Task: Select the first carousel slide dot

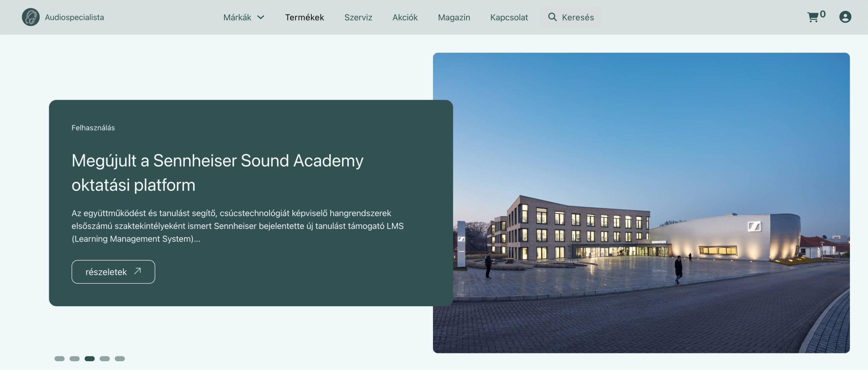Action: click(59, 358)
